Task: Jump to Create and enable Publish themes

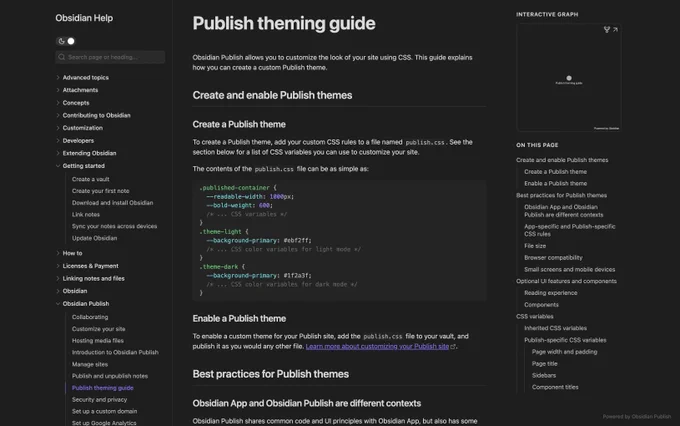Action: (x=562, y=160)
